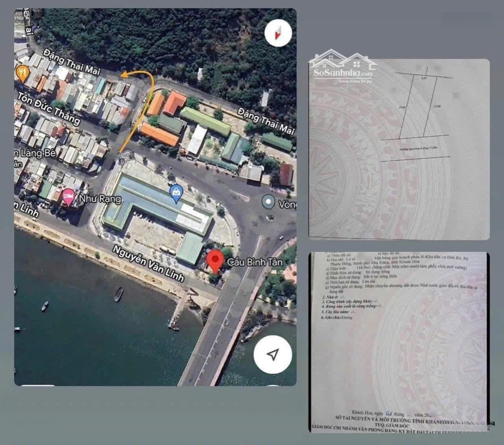Click the pink Như Rạng hotel marker
The width and height of the screenshot is (504, 445).
tap(68, 197)
